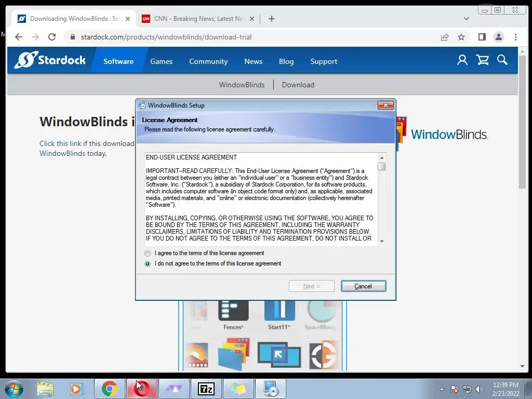Click the WindowBlinds product logo
This screenshot has width=532, height=399.
pyautogui.click(x=442, y=134)
